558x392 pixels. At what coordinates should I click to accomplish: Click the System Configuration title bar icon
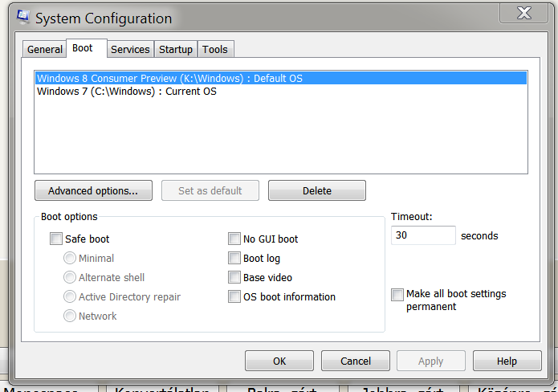23,17
